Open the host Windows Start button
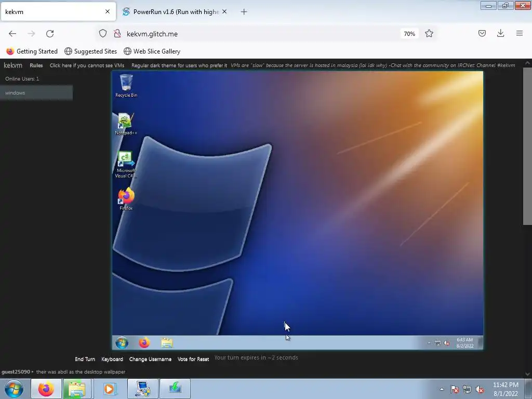 coord(14,389)
